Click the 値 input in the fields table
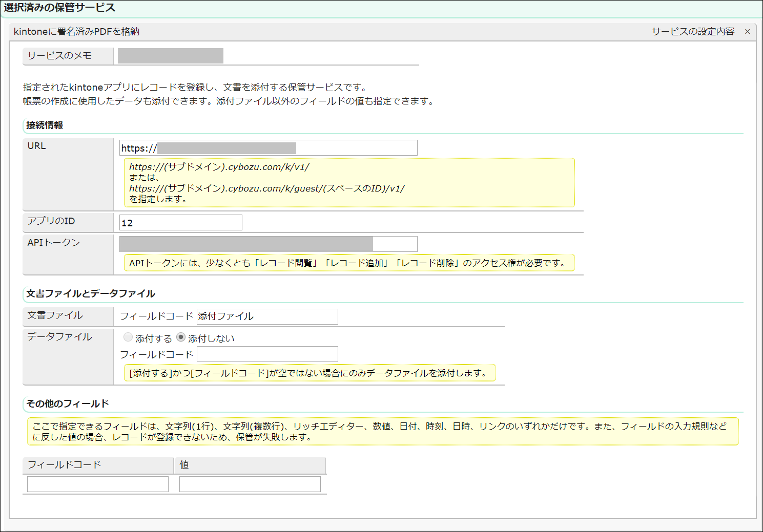This screenshot has height=532, width=763. (250, 484)
